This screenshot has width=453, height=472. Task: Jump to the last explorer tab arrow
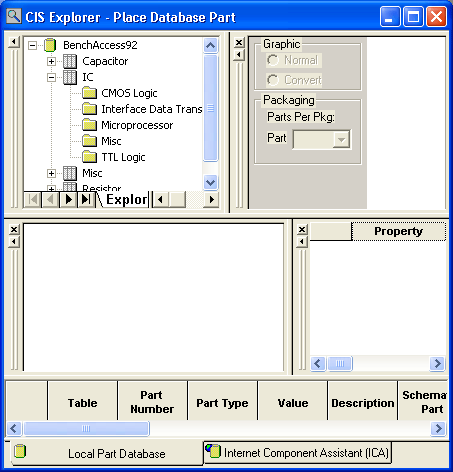(x=86, y=199)
